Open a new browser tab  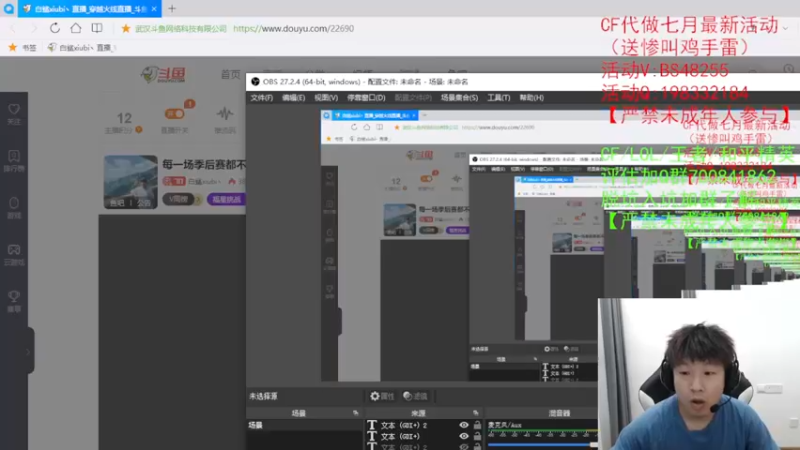tap(172, 8)
